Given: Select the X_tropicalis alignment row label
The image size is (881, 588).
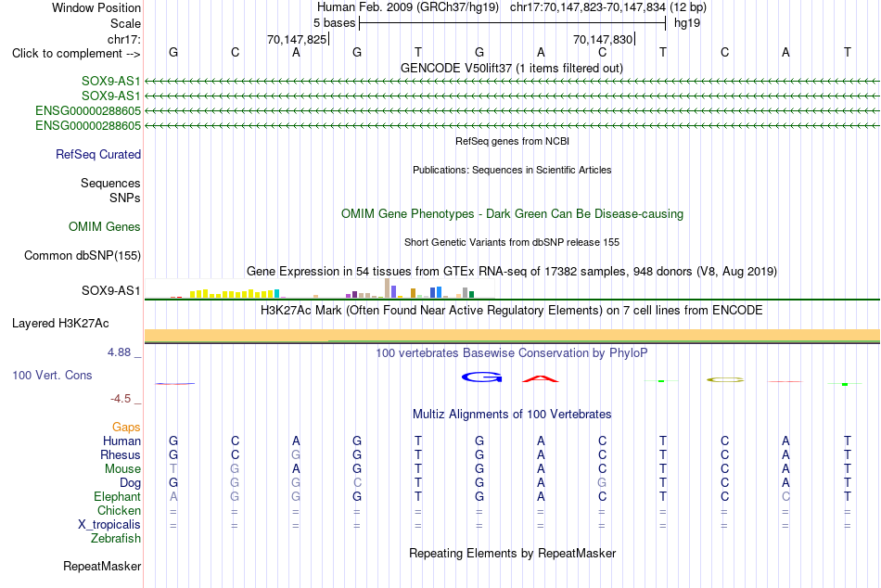Looking at the screenshot, I should pyautogui.click(x=109, y=525).
